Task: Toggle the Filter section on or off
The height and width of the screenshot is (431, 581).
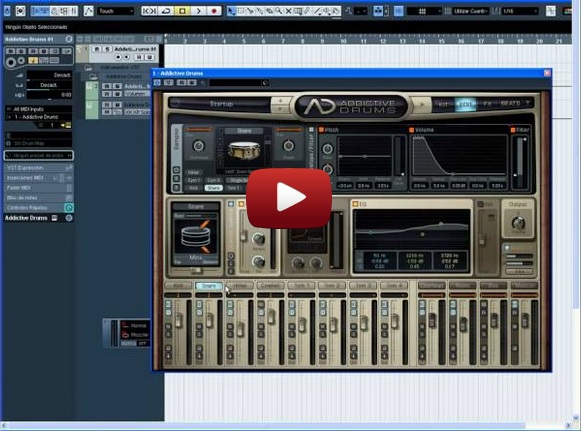Action: click(x=513, y=130)
